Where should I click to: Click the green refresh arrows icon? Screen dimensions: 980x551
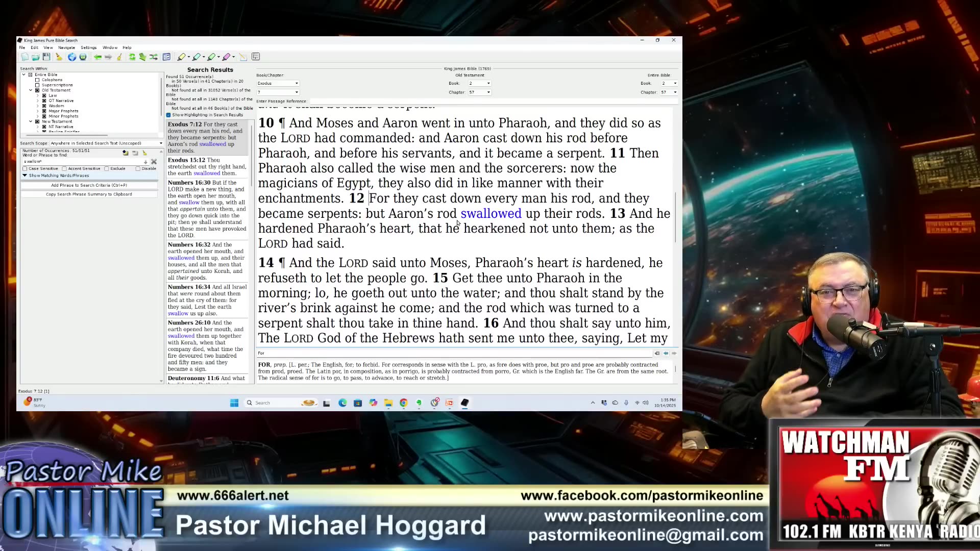pos(132,57)
